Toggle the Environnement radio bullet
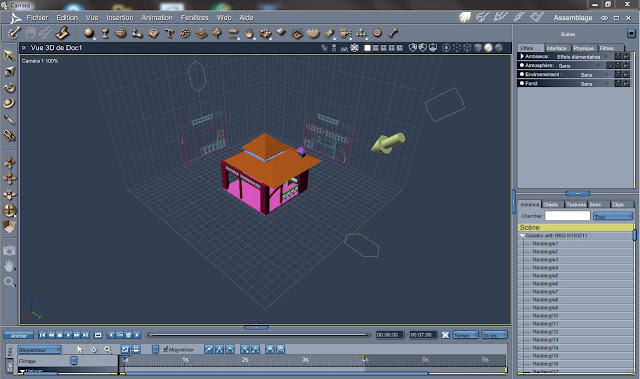The height and width of the screenshot is (379, 640). point(522,74)
